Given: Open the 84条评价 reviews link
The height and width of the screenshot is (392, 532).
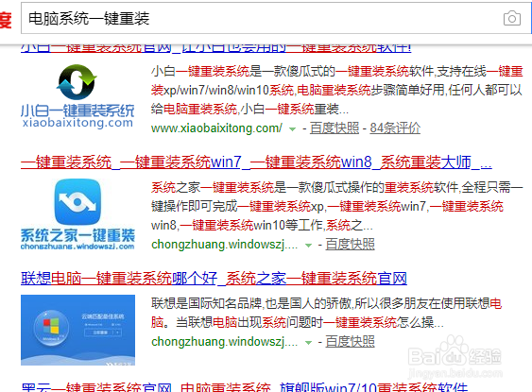Looking at the screenshot, I should click(x=395, y=128).
